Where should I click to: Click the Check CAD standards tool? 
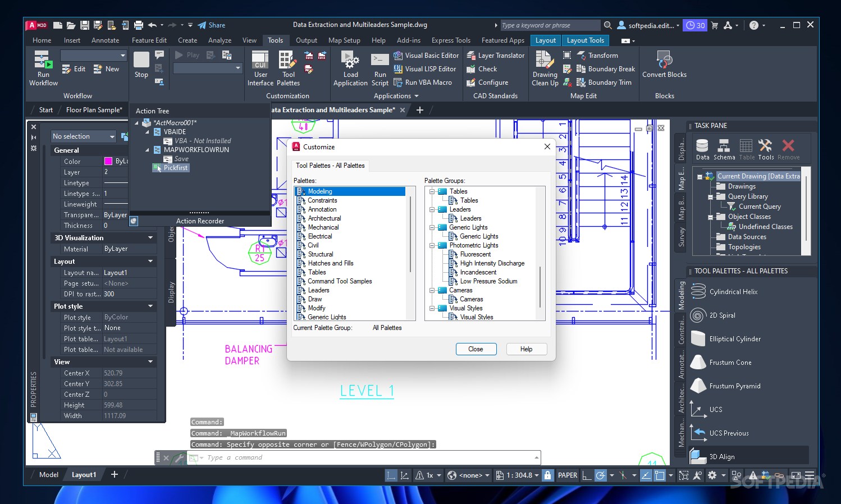[482, 69]
